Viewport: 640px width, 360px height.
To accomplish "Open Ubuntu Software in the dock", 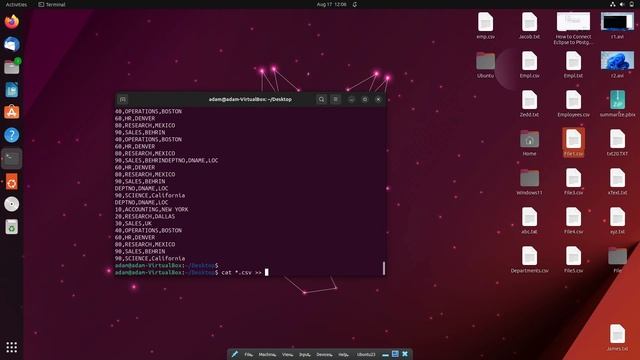I will (11, 112).
